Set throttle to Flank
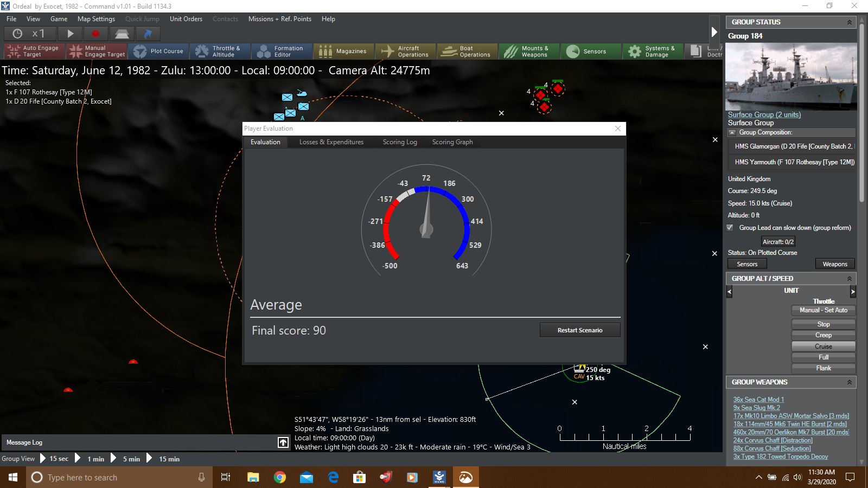 [823, 368]
